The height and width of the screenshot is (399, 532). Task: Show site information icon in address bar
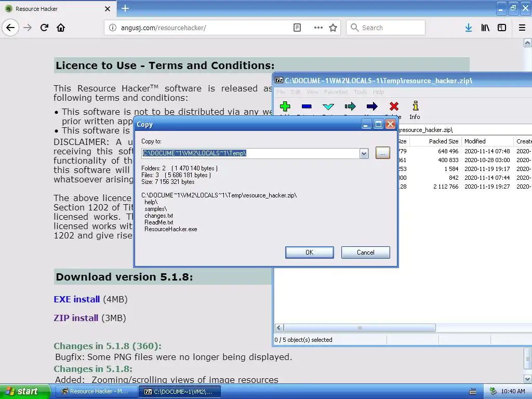click(x=113, y=28)
